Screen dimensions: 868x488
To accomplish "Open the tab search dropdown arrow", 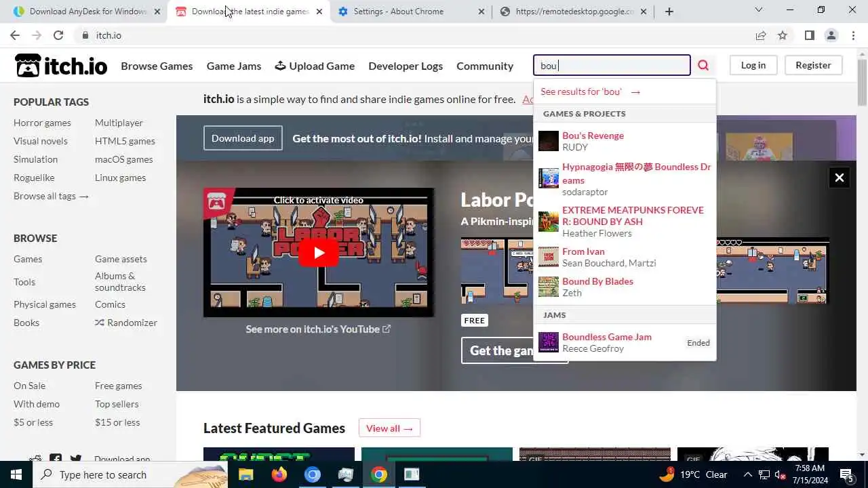I will click(759, 10).
